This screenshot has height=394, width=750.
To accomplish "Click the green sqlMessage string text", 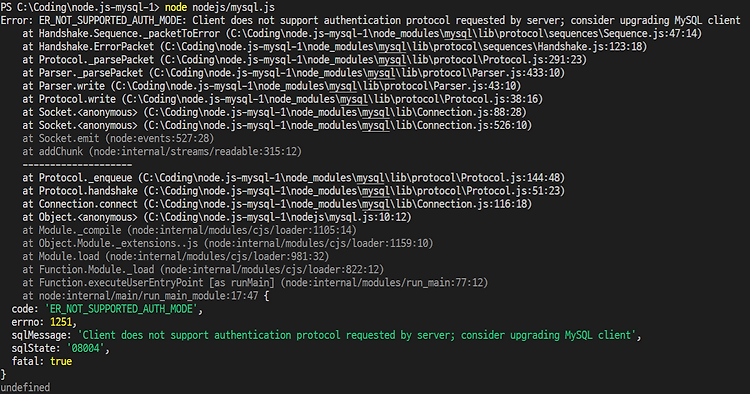I will click(357, 335).
